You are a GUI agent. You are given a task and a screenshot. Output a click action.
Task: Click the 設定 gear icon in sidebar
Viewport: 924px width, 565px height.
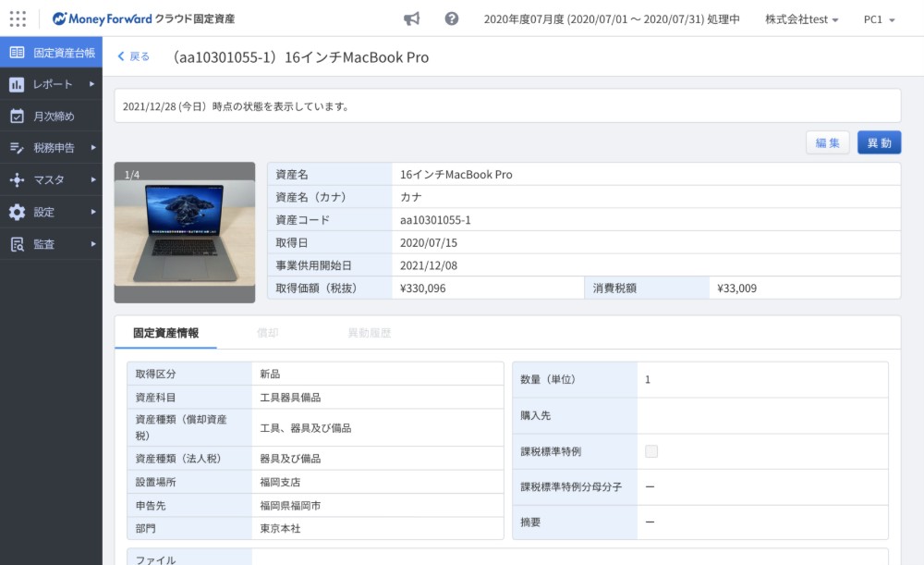(x=17, y=212)
